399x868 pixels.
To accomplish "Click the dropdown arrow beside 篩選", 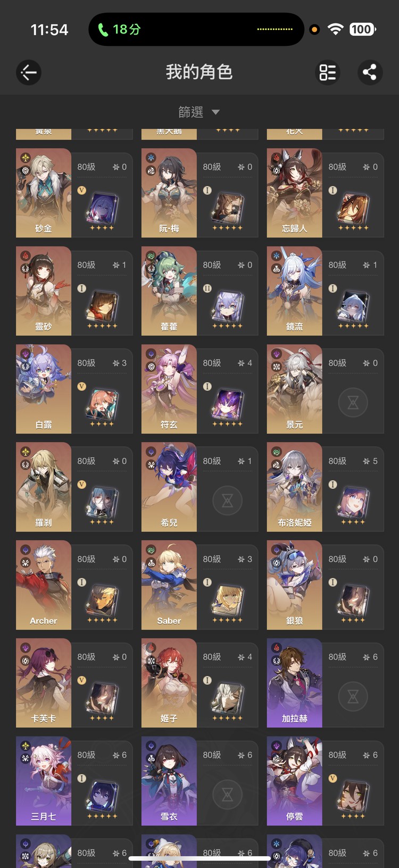I will tap(215, 112).
